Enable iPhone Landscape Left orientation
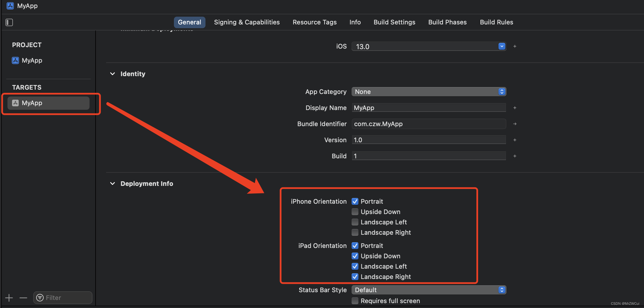644x308 pixels. 355,222
